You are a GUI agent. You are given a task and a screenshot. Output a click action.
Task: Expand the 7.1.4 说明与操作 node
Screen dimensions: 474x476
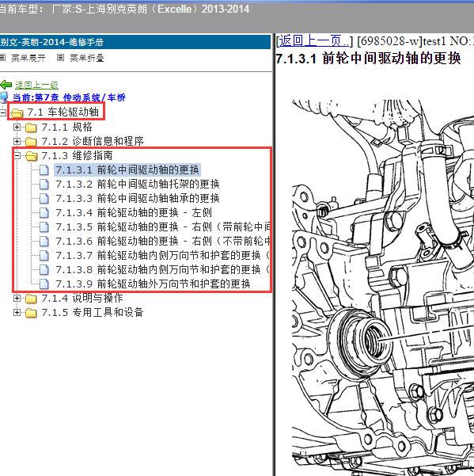(x=17, y=299)
